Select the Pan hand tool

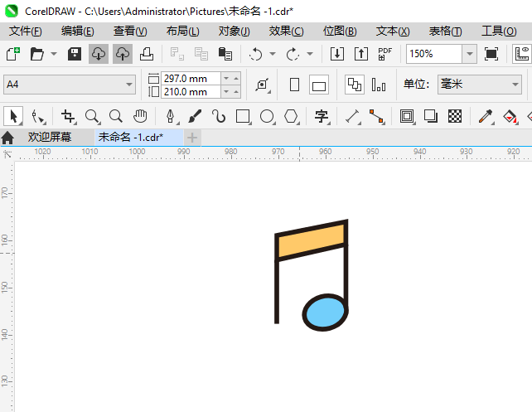tap(140, 116)
